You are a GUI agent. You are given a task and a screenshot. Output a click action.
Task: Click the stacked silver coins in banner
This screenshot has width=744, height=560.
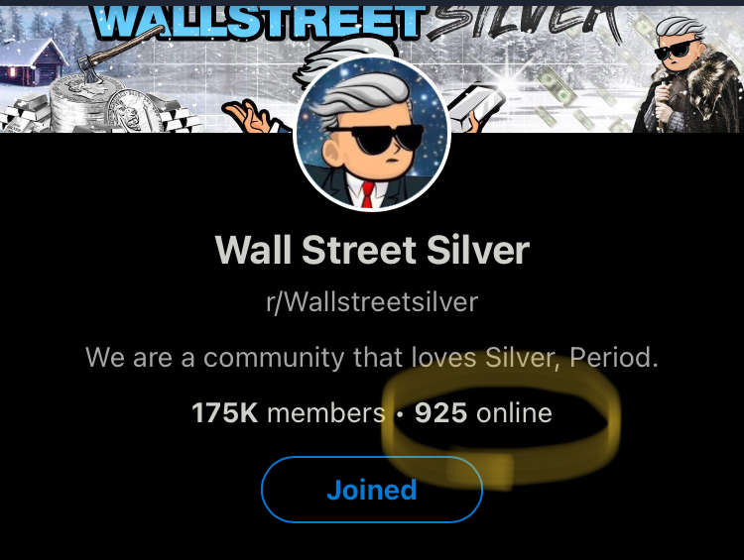click(x=87, y=104)
